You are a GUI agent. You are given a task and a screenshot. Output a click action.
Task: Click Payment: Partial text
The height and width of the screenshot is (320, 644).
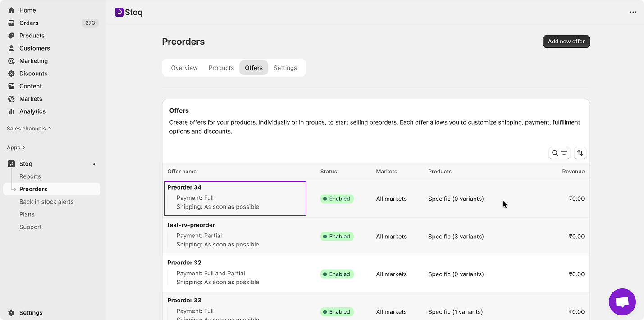tap(199, 236)
